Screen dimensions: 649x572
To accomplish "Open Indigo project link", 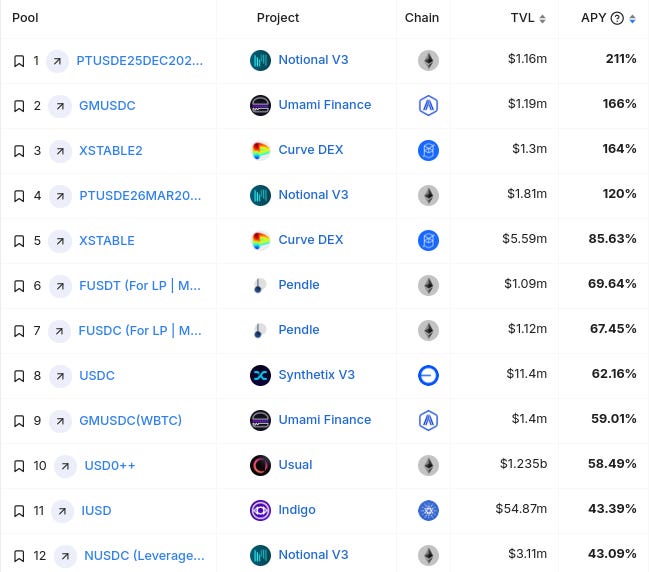I will 297,510.
